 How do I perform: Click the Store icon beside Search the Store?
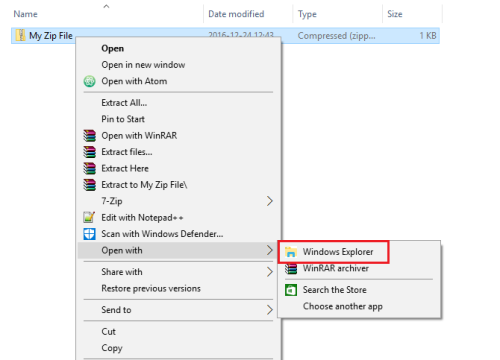pos(291,290)
